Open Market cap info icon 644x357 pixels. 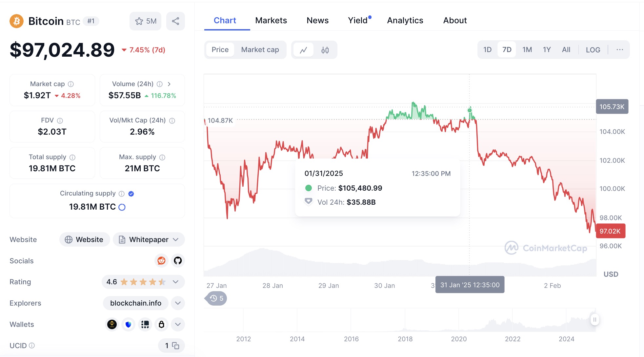coord(71,84)
